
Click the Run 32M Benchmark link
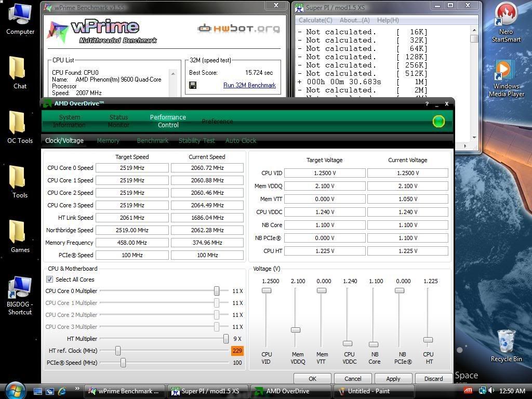tap(249, 85)
